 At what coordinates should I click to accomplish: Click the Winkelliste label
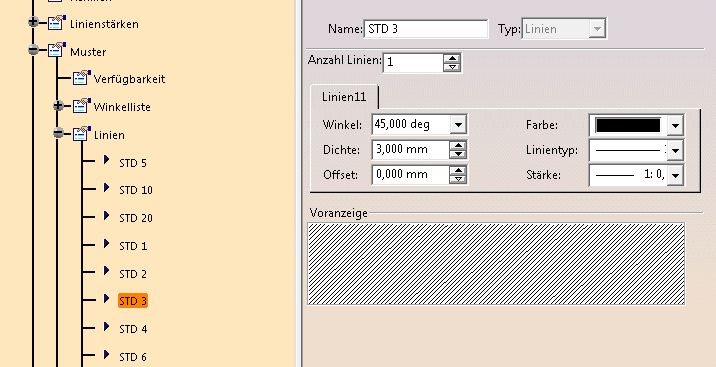pos(122,107)
